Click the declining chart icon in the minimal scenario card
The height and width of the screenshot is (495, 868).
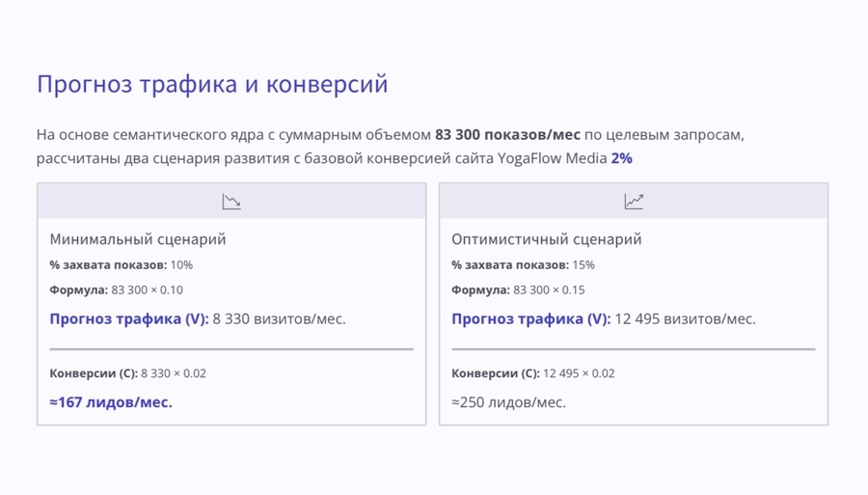pos(231,202)
